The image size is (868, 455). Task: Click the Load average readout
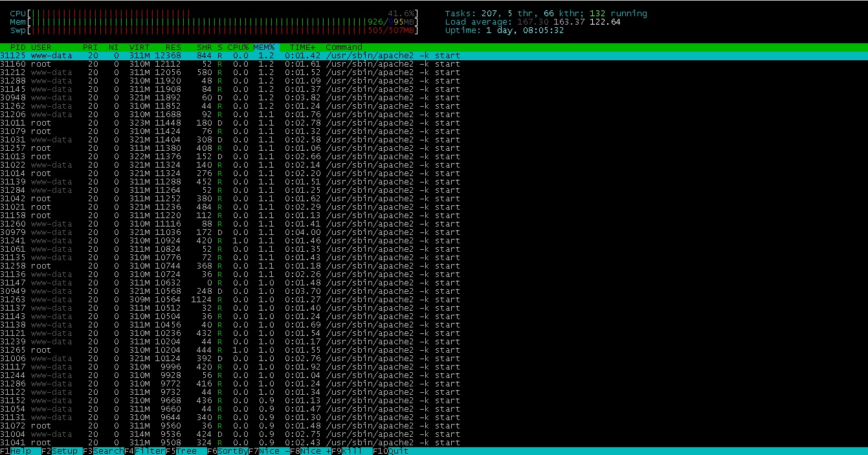tap(533, 22)
